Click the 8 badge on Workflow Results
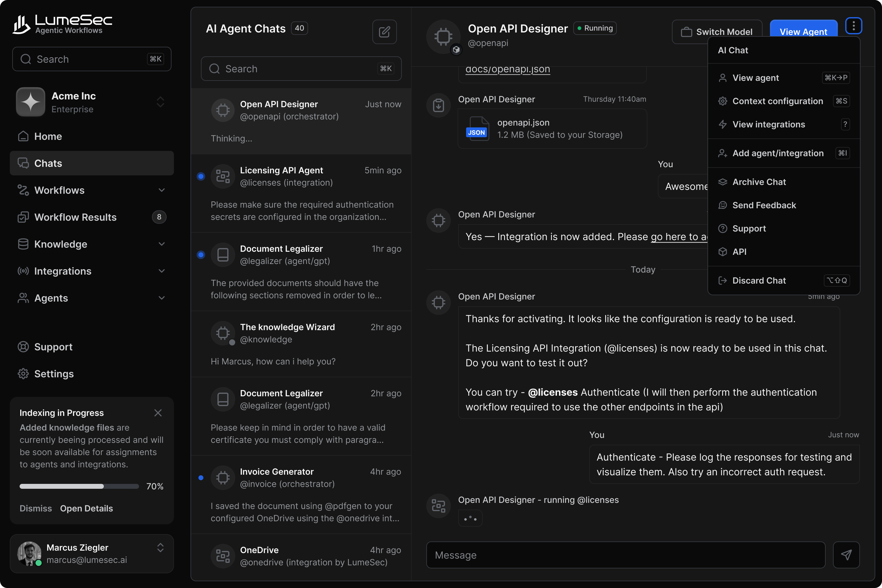 coord(159,217)
